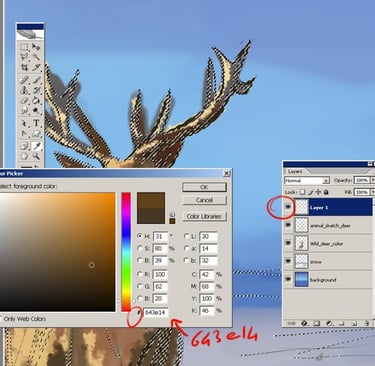Create a new layer group
Image resolution: width=375 pixels, height=366 pixels.
(x=341, y=323)
